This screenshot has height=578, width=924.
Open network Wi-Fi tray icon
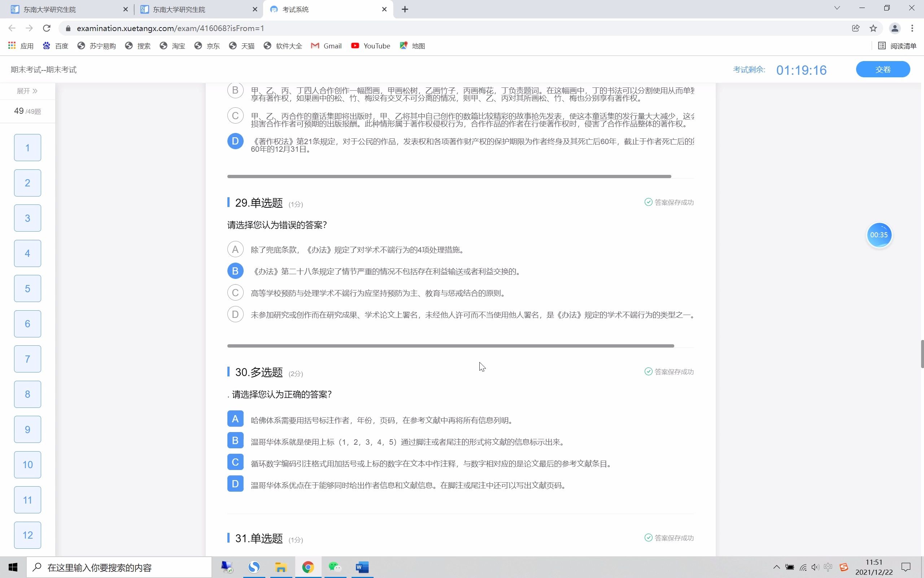(803, 567)
